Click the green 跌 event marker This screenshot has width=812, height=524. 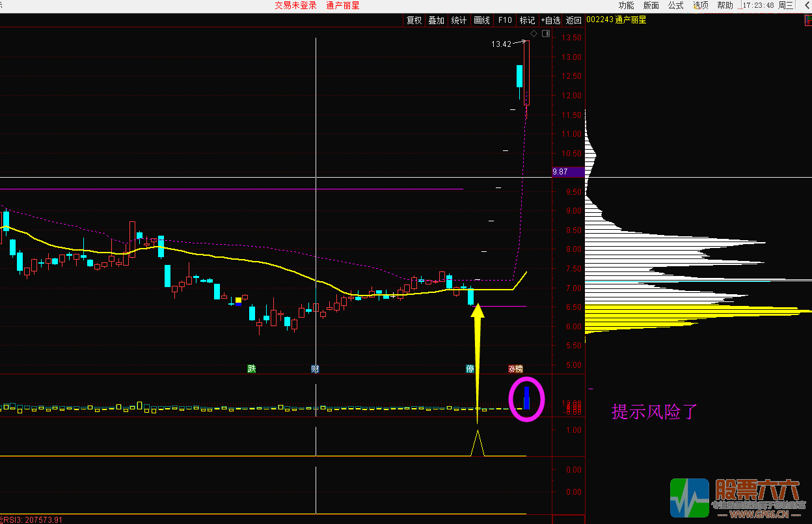252,369
